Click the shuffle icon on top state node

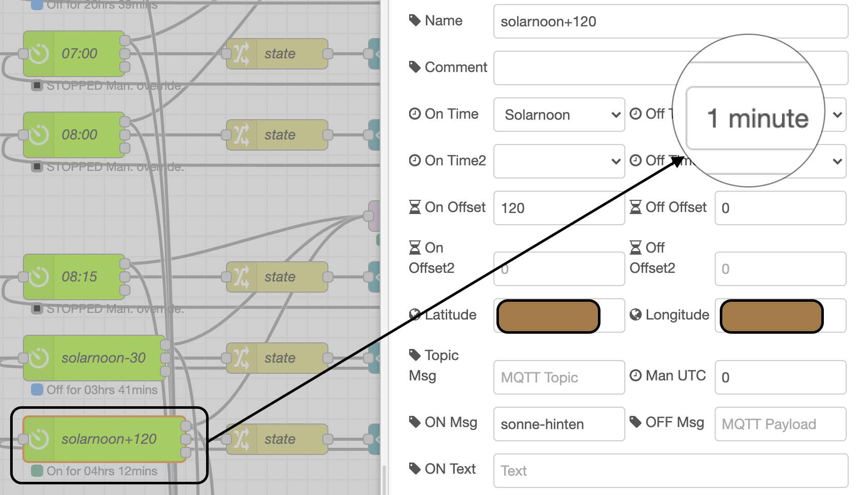point(241,54)
